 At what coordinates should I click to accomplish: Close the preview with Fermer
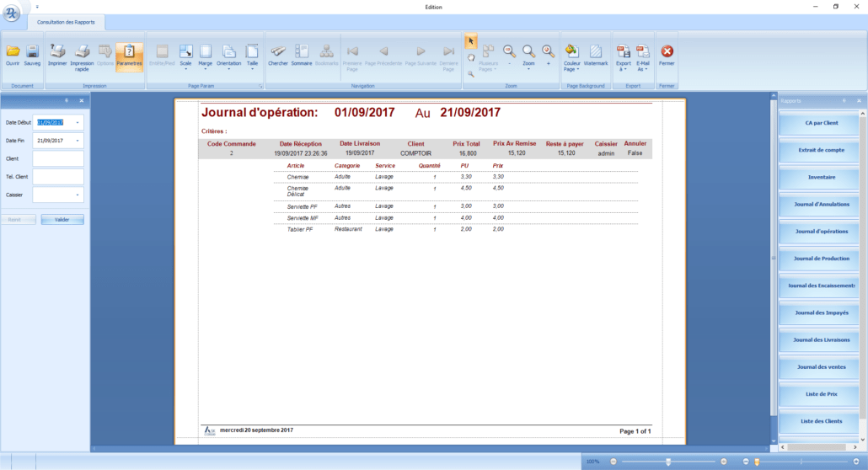pos(667,56)
